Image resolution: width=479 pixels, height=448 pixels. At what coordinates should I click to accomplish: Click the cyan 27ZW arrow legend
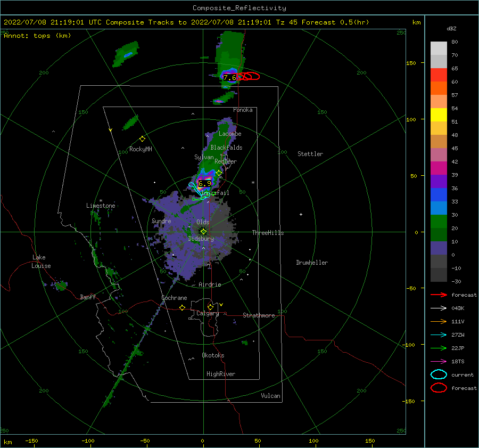[x=439, y=335]
